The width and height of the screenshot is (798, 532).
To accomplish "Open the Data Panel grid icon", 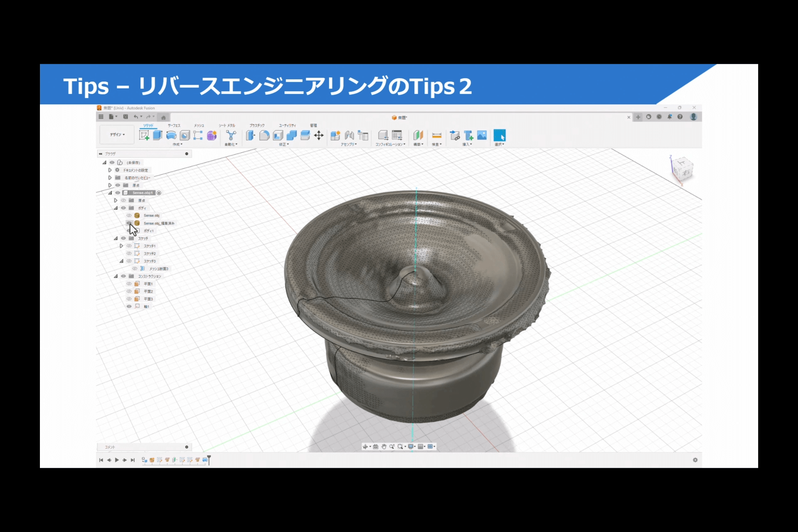I will coord(101,117).
